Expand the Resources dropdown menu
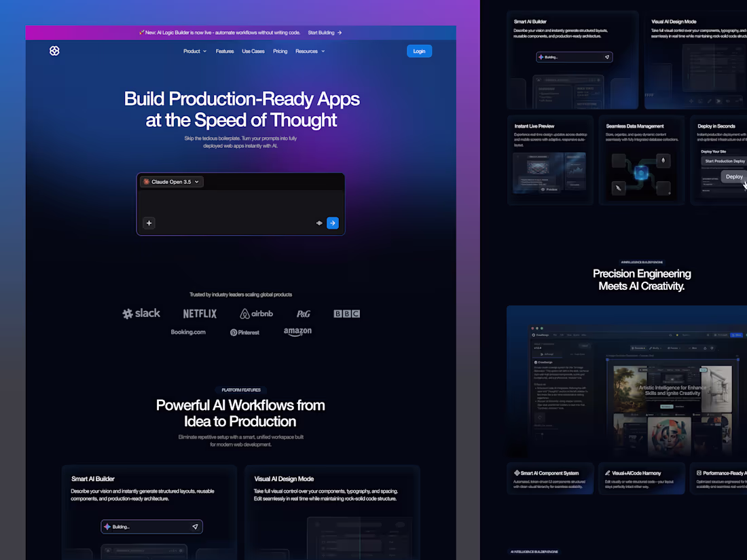This screenshot has width=747, height=560. point(310,52)
